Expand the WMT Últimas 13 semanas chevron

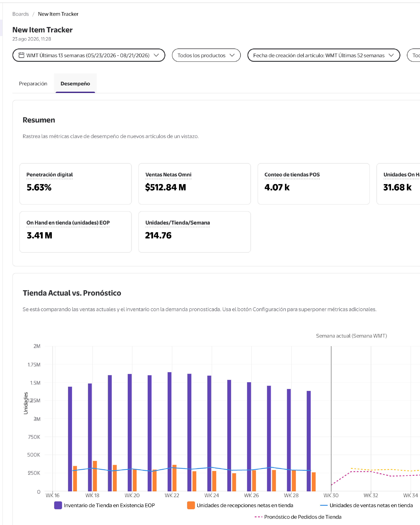pyautogui.click(x=156, y=55)
